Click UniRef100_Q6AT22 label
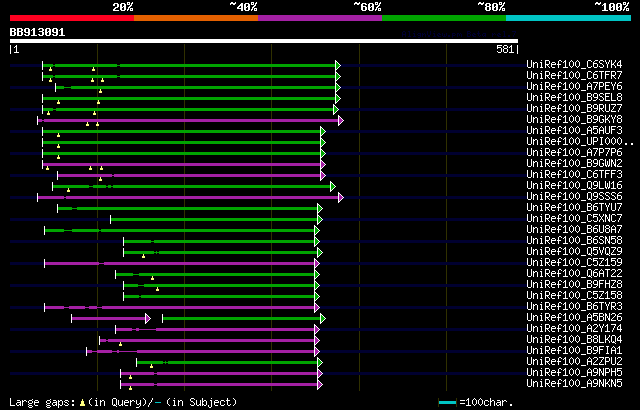The width and height of the screenshot is (640, 410). 574,274
